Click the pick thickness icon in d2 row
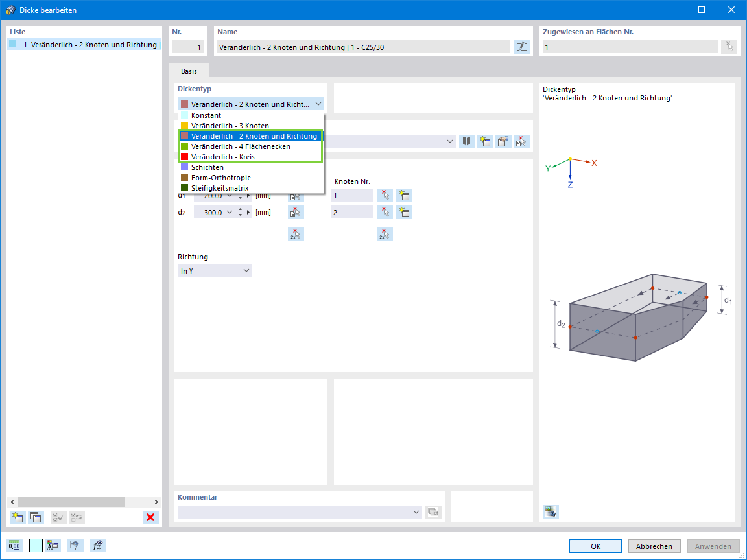Image resolution: width=747 pixels, height=560 pixels. click(296, 213)
